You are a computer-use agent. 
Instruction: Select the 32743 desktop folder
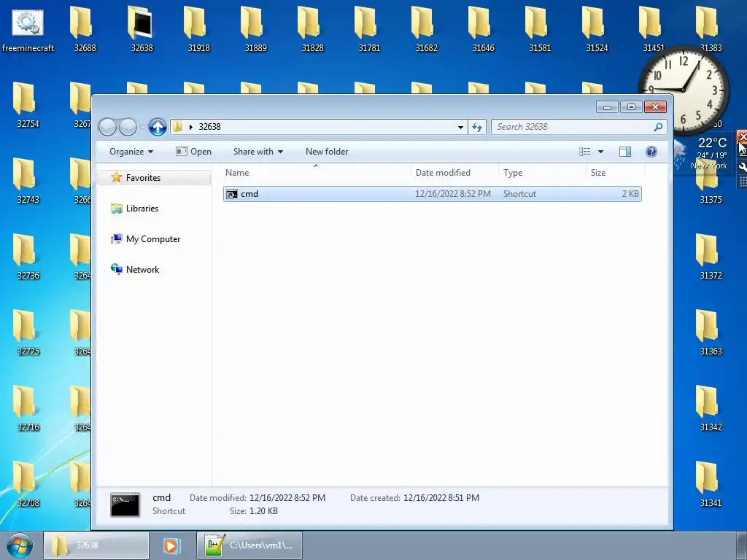point(28,182)
